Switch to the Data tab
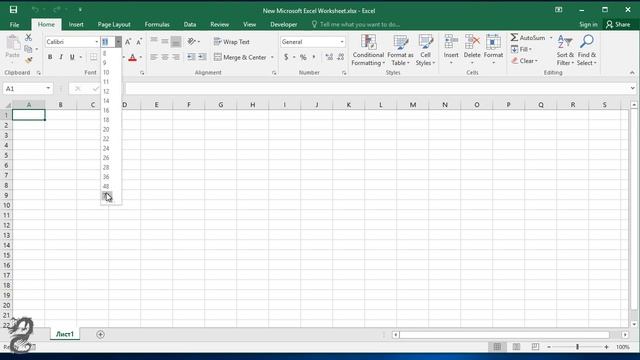 (190, 24)
